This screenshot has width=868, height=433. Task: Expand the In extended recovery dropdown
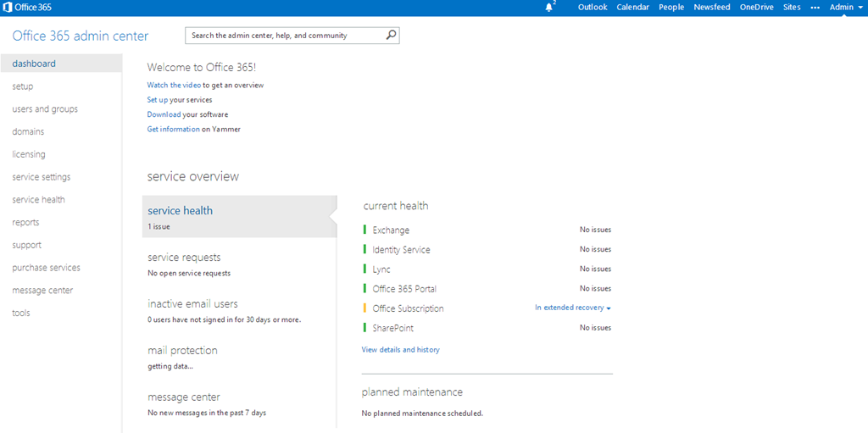(x=572, y=308)
